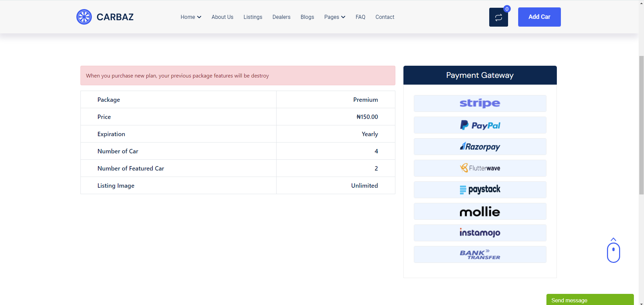This screenshot has height=305, width=644.
Task: Choose Stripe as payment gateway
Action: (480, 103)
